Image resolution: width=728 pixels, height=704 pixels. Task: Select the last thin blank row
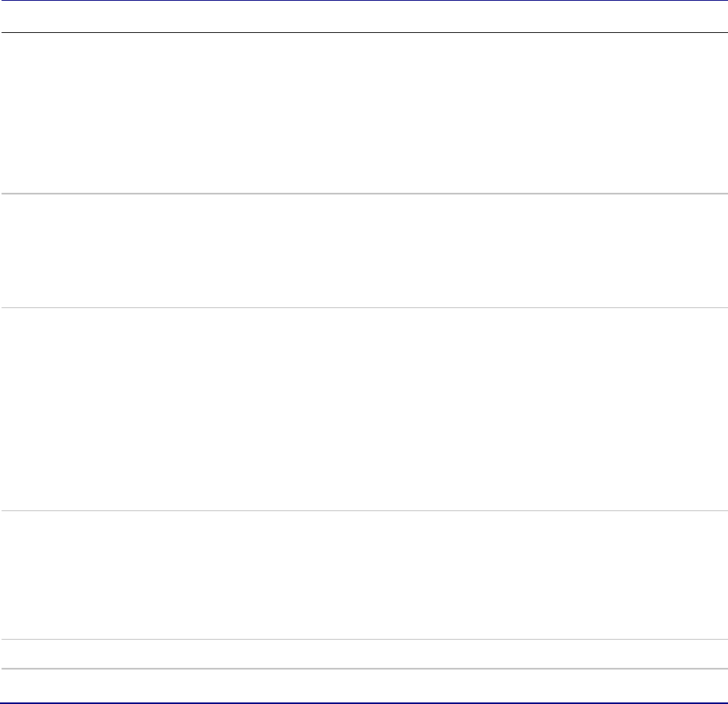point(364,685)
